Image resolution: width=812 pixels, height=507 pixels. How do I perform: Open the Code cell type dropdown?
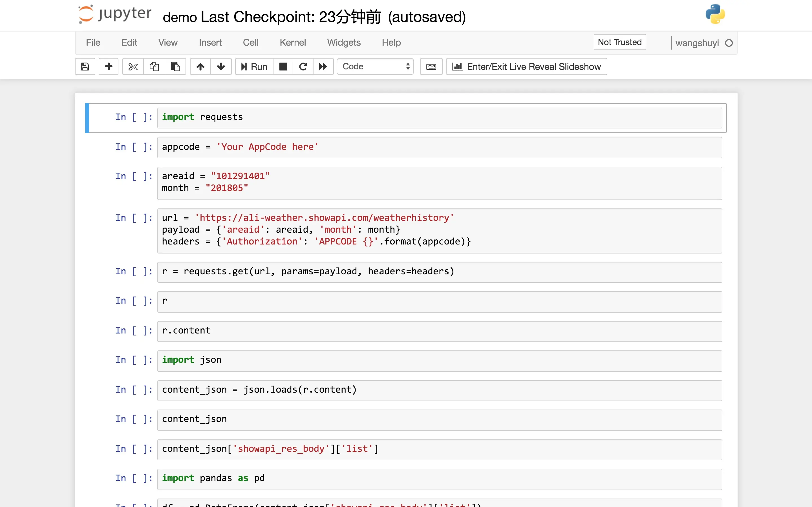pyautogui.click(x=375, y=66)
